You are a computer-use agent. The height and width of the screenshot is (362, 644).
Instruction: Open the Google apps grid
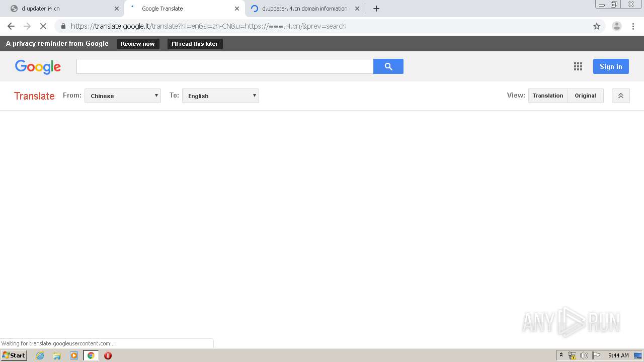click(578, 66)
